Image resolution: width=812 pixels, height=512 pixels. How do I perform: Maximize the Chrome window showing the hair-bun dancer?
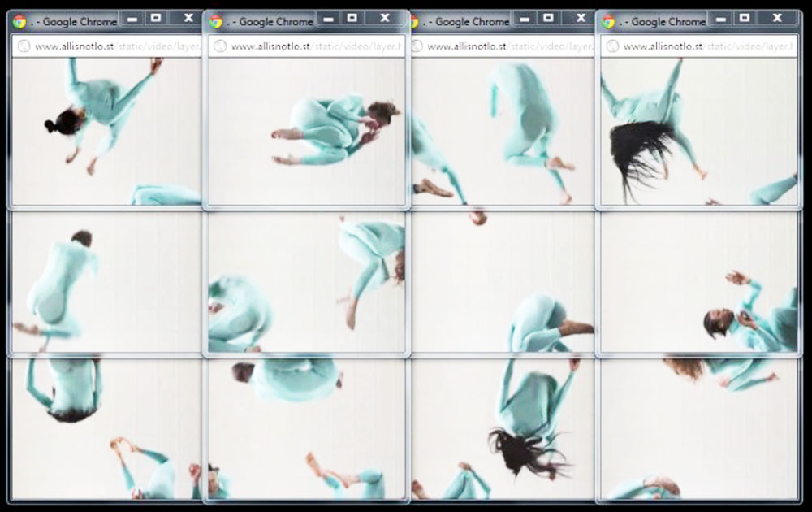click(156, 19)
